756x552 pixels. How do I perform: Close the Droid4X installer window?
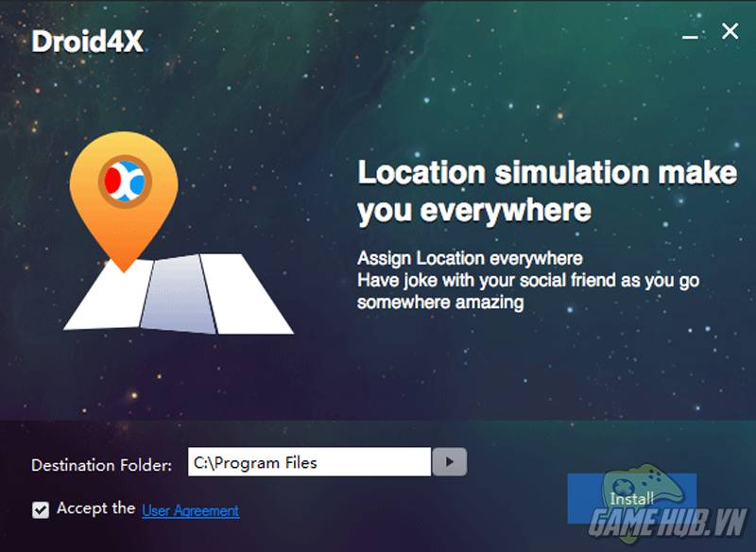point(730,31)
